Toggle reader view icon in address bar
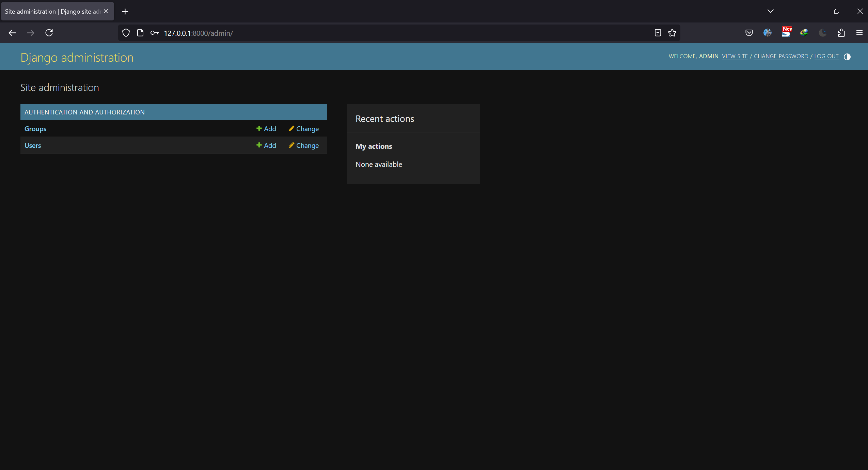This screenshot has height=470, width=868. click(658, 33)
